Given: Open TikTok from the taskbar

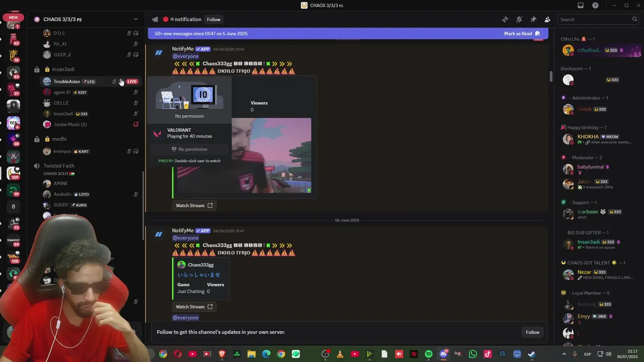Looking at the screenshot, I should 488,354.
